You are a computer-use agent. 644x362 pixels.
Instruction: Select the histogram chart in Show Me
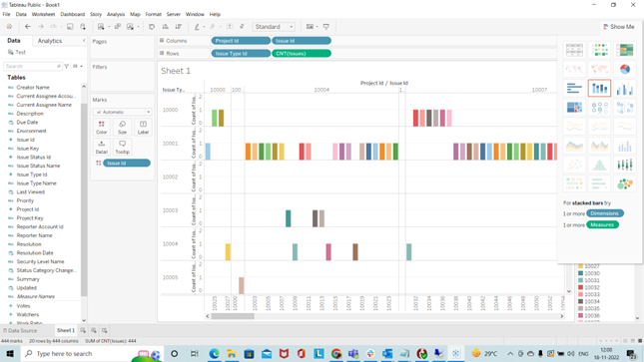599,165
